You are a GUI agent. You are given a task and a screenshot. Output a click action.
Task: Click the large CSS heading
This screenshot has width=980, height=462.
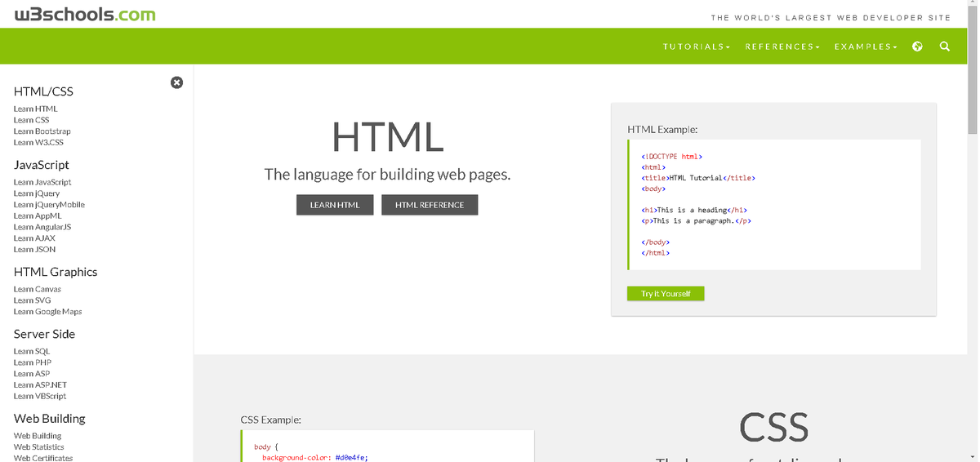774,427
